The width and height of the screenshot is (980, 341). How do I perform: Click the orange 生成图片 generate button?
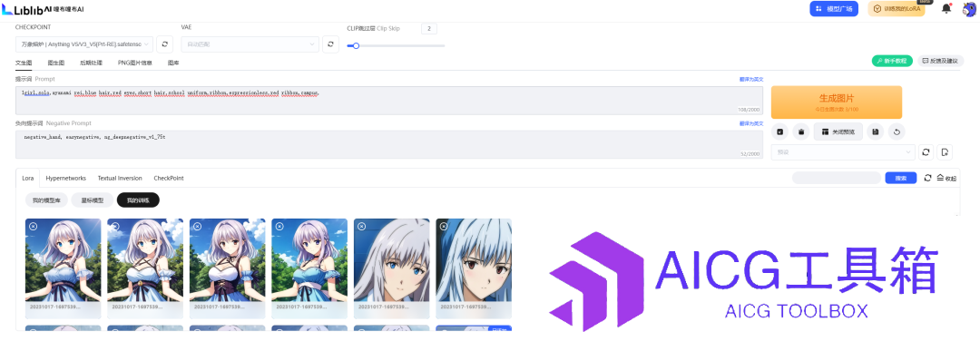click(x=837, y=102)
